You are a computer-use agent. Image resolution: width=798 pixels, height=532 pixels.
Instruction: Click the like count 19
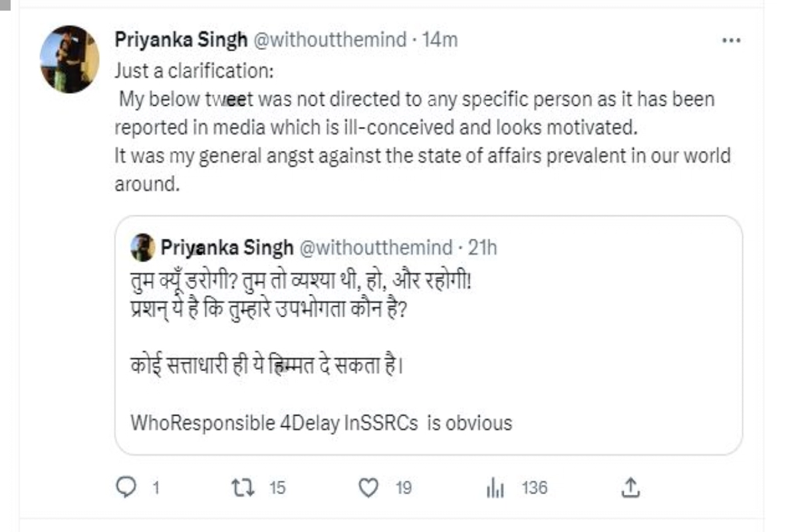[x=404, y=488]
